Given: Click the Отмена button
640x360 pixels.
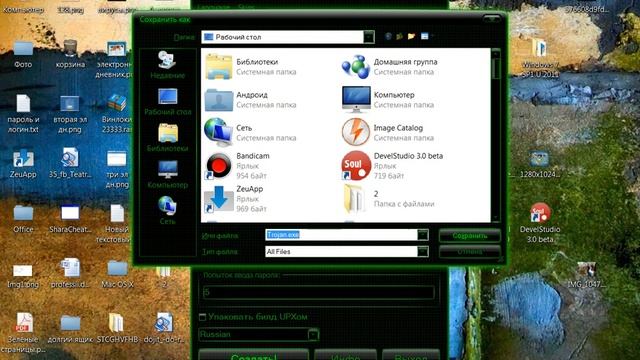Looking at the screenshot, I should point(470,251).
